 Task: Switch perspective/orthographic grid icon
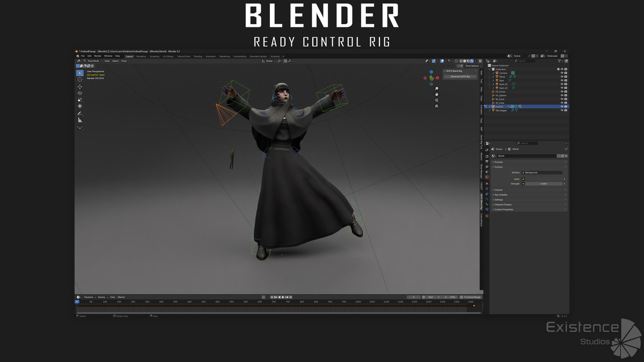(436, 106)
